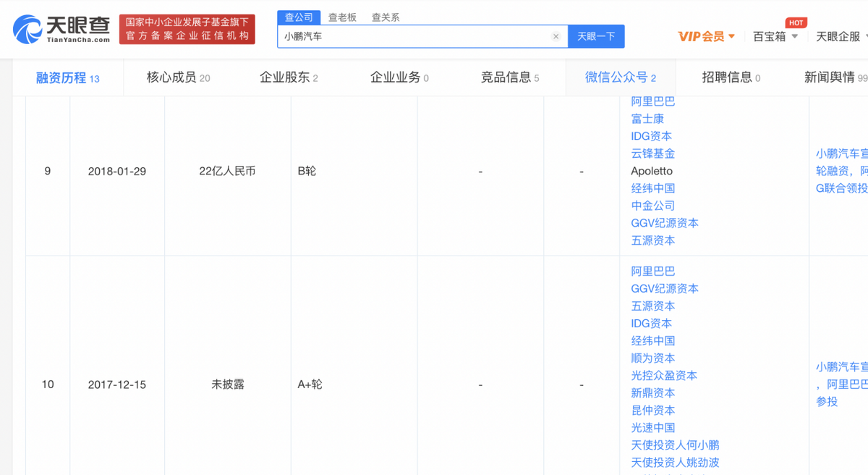The image size is (868, 475).
Task: Open the VIP会员 dropdown
Action: 706,36
